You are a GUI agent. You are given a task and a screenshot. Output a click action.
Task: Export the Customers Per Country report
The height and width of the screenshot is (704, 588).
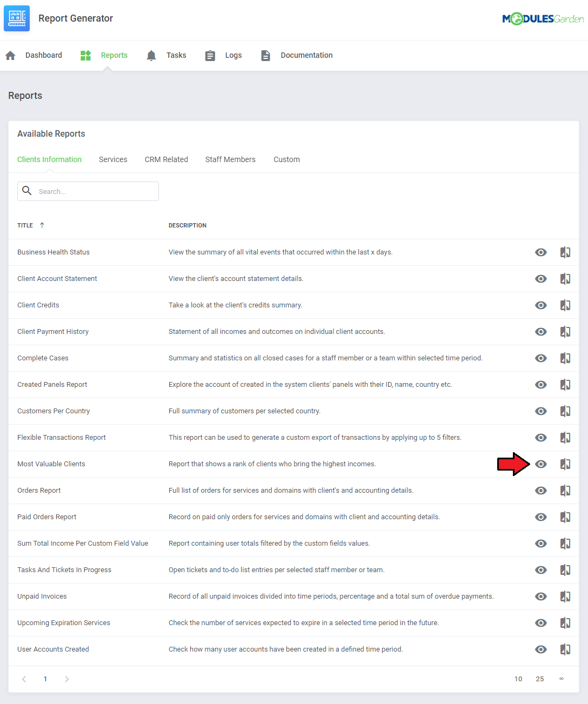(x=565, y=411)
